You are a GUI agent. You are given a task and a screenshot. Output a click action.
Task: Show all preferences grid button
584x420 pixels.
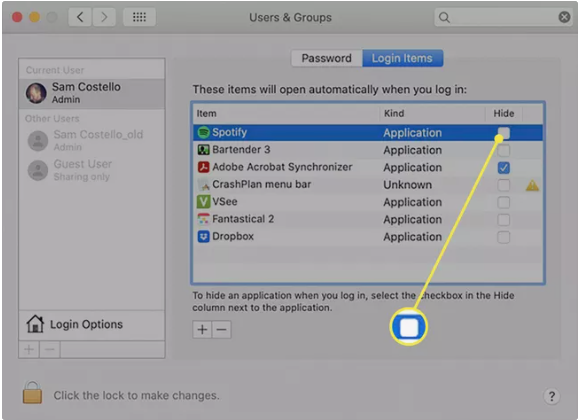click(x=139, y=17)
